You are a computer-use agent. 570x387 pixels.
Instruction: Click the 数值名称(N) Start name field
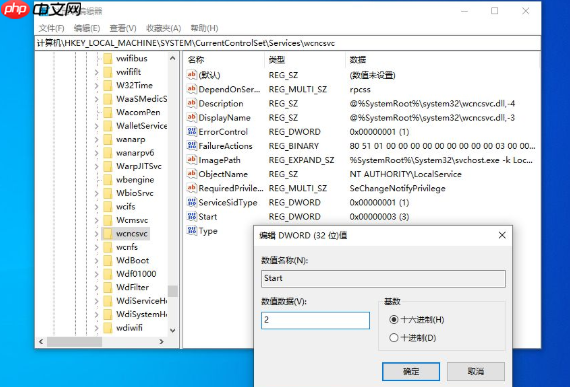[x=383, y=279]
